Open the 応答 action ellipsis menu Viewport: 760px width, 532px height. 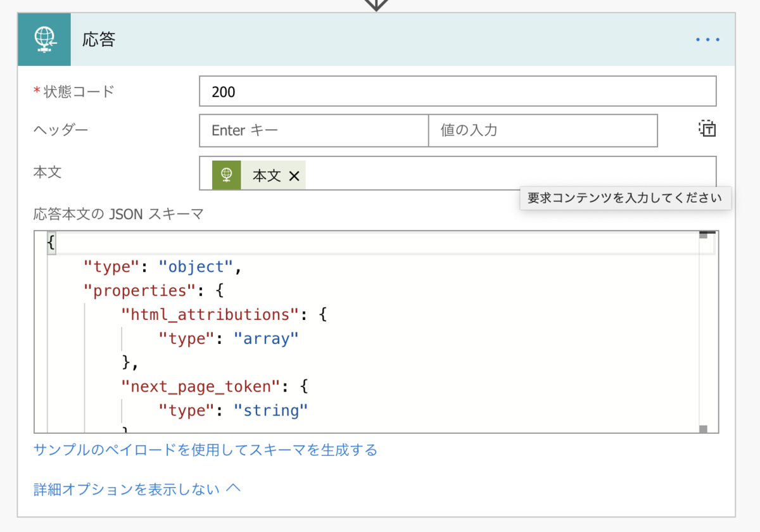[x=708, y=39]
